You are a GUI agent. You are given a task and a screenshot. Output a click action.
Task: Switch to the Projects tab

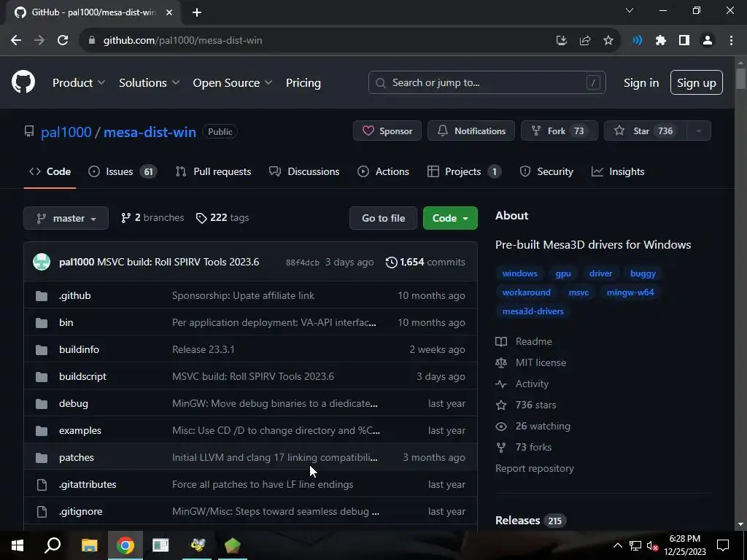tap(465, 171)
